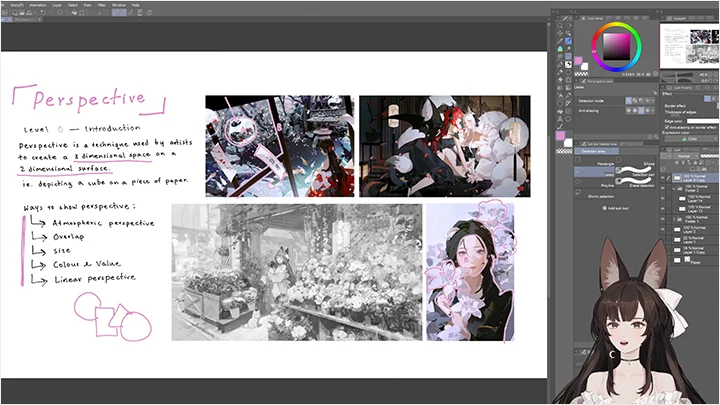Toggle visibility of Layer 2

point(663,229)
